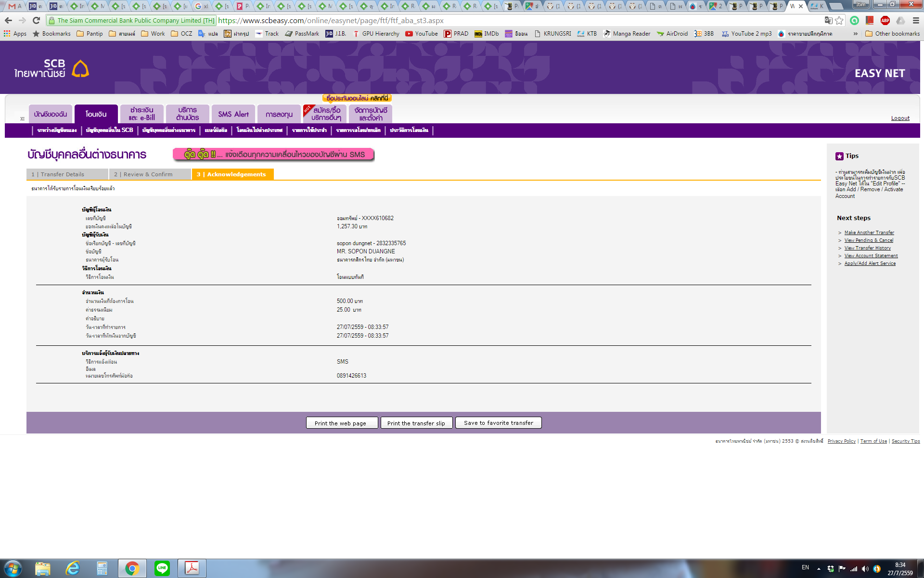Viewport: 924px width, 578px height.
Task: Click the browser address bar URL
Action: click(x=331, y=20)
